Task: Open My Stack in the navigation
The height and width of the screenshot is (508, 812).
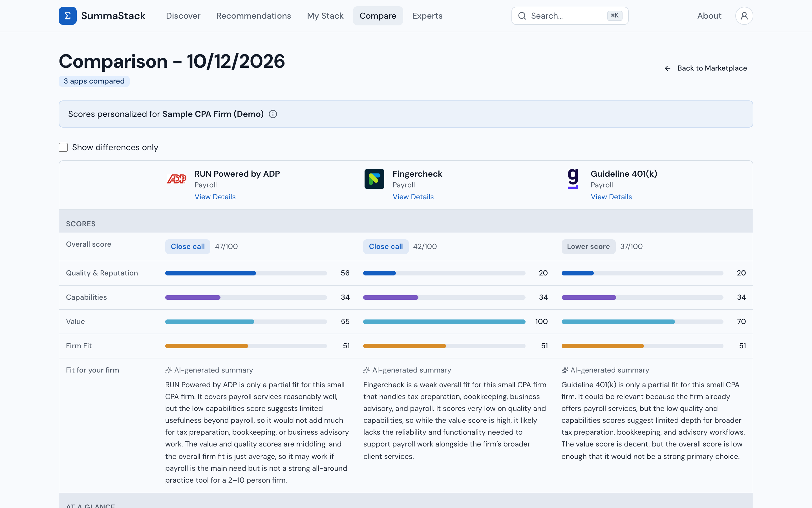Action: 325,16
